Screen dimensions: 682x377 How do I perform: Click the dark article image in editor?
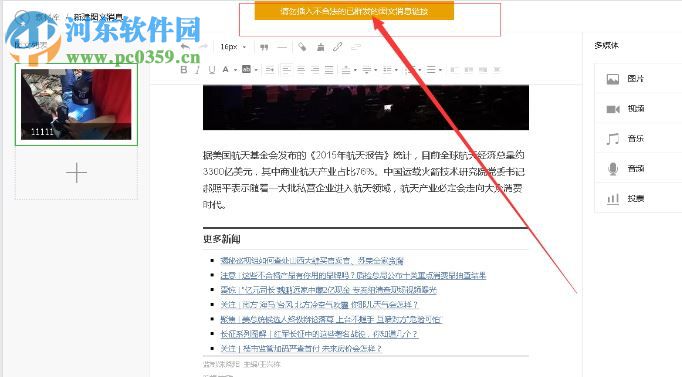366,107
